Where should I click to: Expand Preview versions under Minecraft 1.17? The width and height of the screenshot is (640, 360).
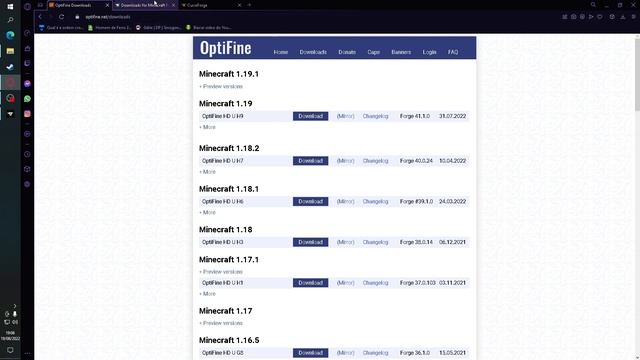221,323
